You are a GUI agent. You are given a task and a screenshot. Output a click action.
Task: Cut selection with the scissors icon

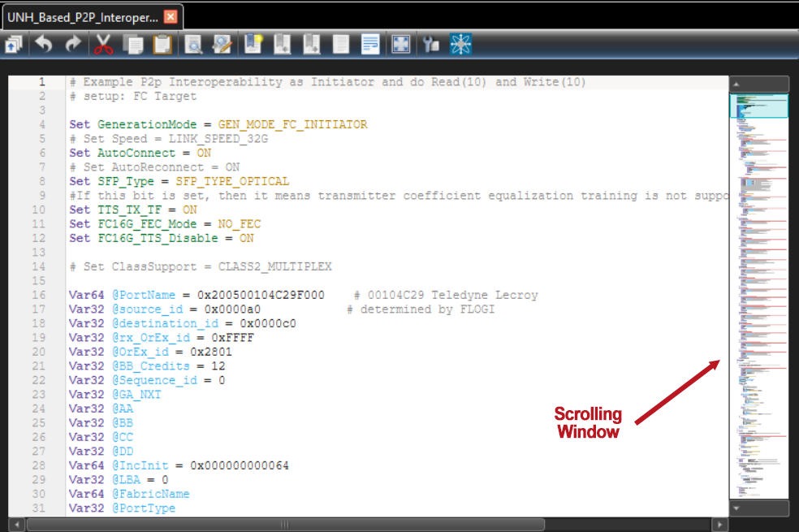pos(103,45)
